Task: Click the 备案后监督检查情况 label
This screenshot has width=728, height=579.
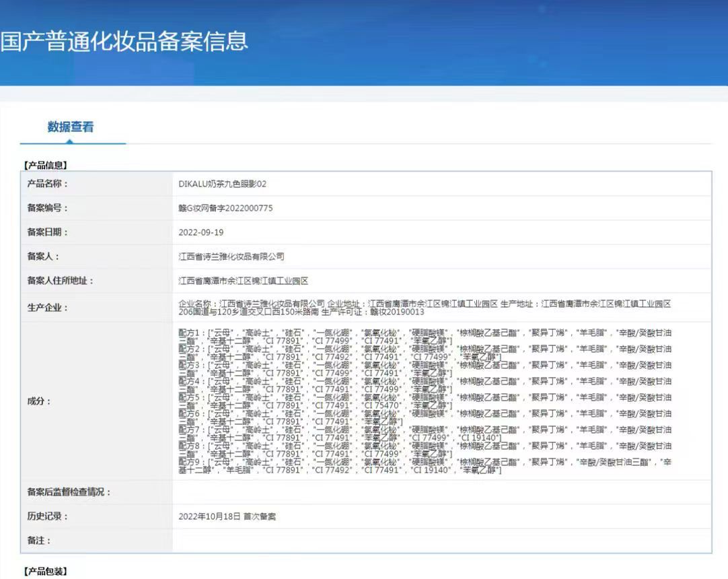Action: (x=69, y=491)
